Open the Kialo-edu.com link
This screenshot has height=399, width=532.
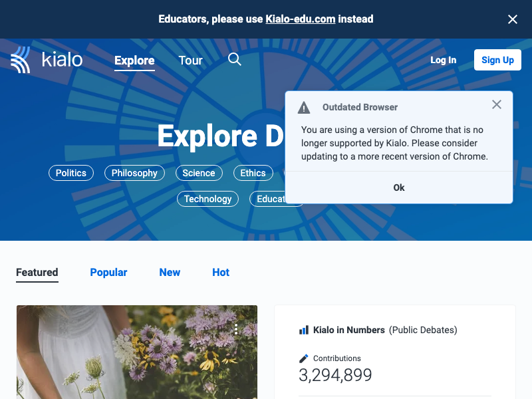coord(300,19)
